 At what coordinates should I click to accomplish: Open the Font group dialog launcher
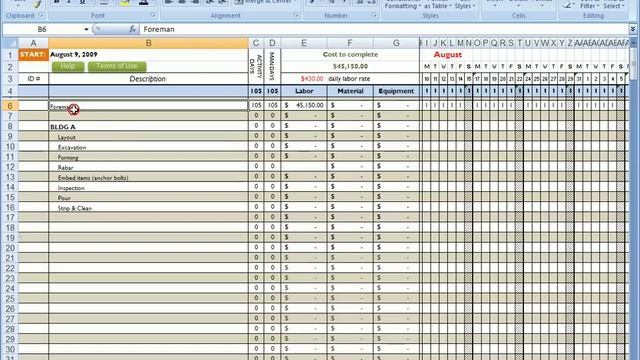(153, 16)
